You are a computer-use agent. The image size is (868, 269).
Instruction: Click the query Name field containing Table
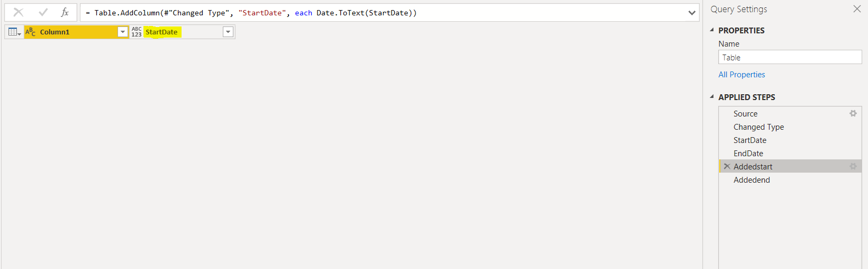(x=790, y=57)
